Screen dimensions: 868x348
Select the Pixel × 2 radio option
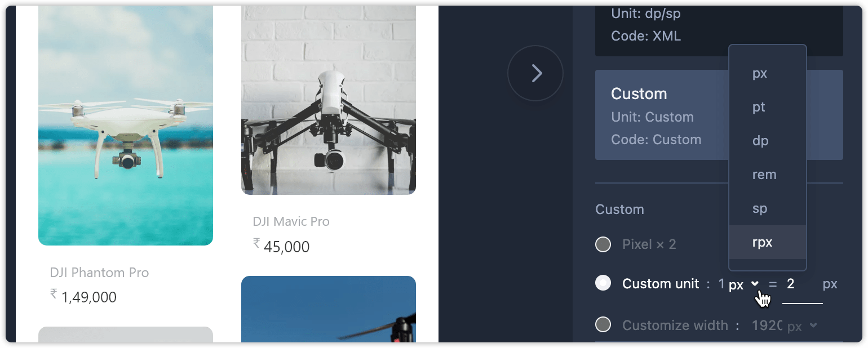tap(603, 244)
